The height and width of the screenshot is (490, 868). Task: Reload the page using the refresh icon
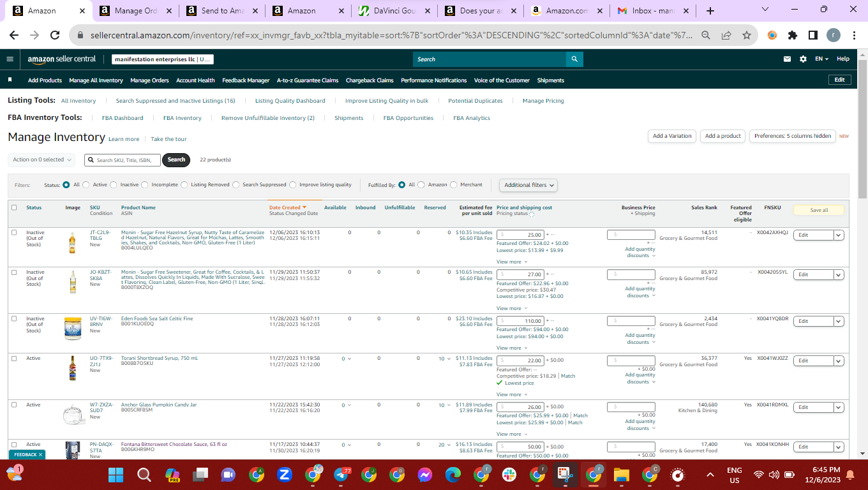(x=55, y=36)
